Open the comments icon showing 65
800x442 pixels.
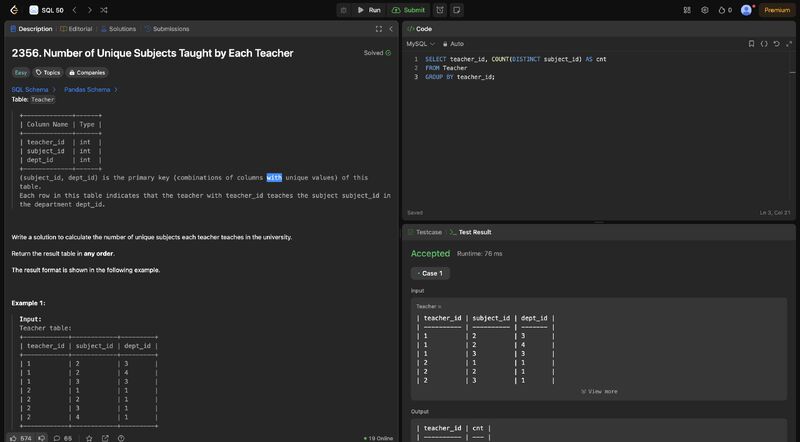(x=63, y=438)
